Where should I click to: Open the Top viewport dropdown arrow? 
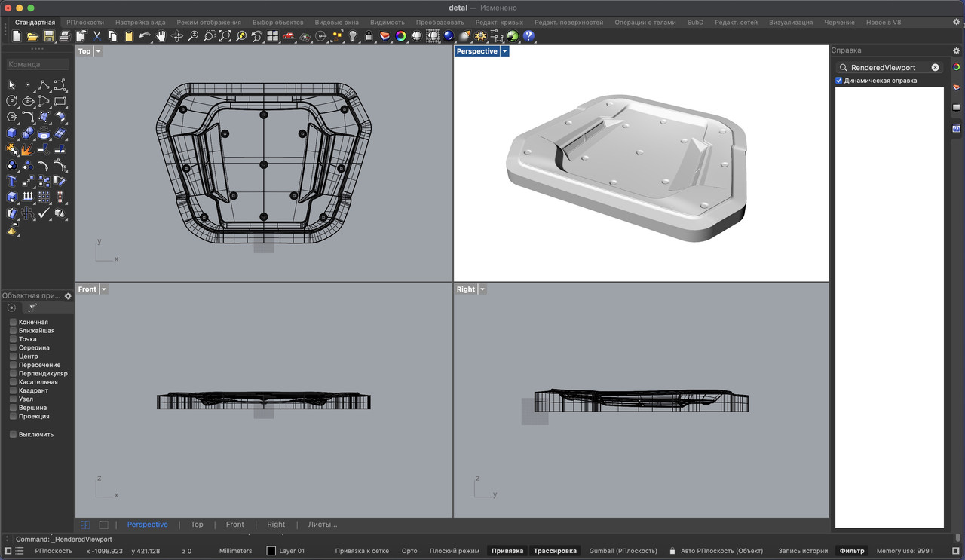coord(98,51)
